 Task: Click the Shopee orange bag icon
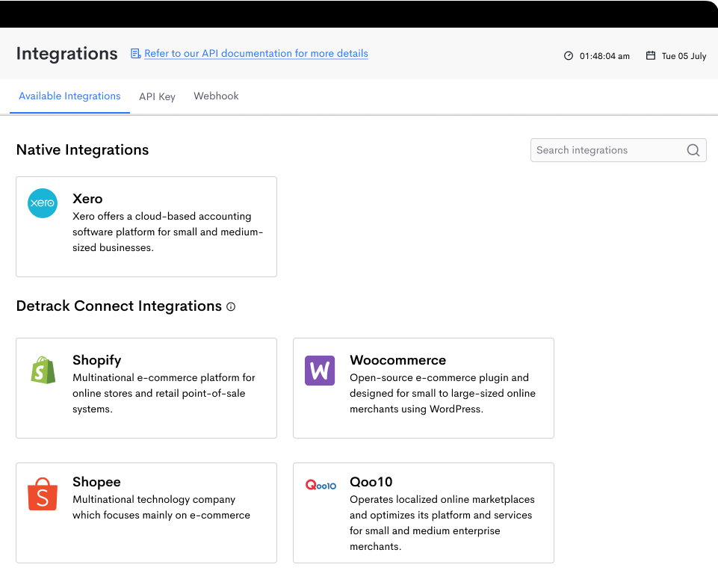coord(43,494)
